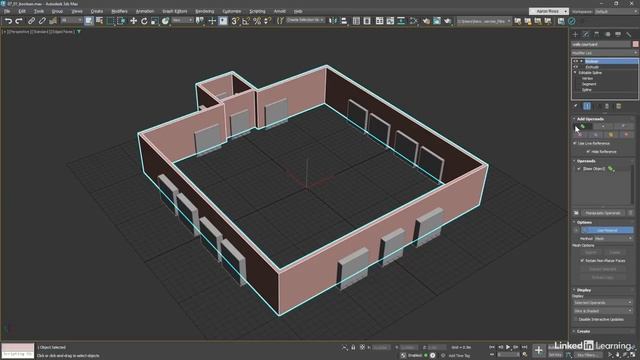The height and width of the screenshot is (360, 640).
Task: Click the Rectangular Selection Region icon
Action: [110, 21]
